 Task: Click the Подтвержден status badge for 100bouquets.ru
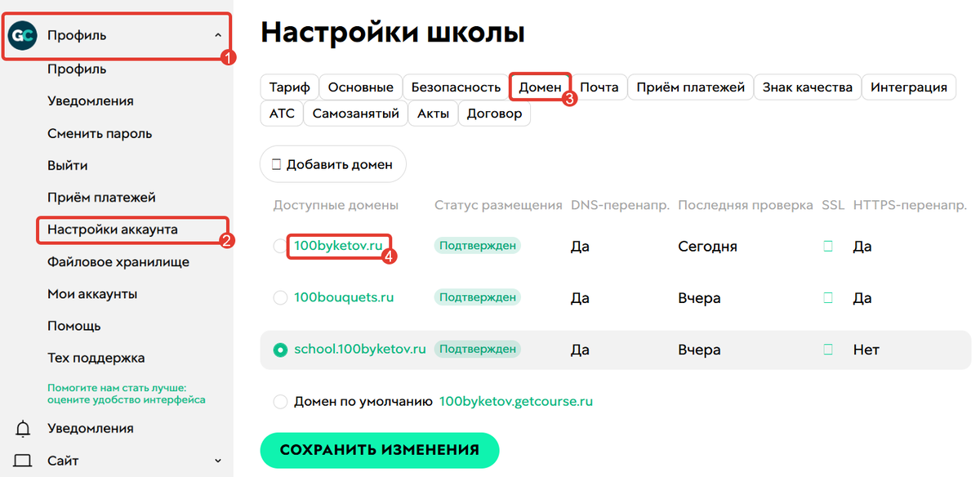coord(478,298)
